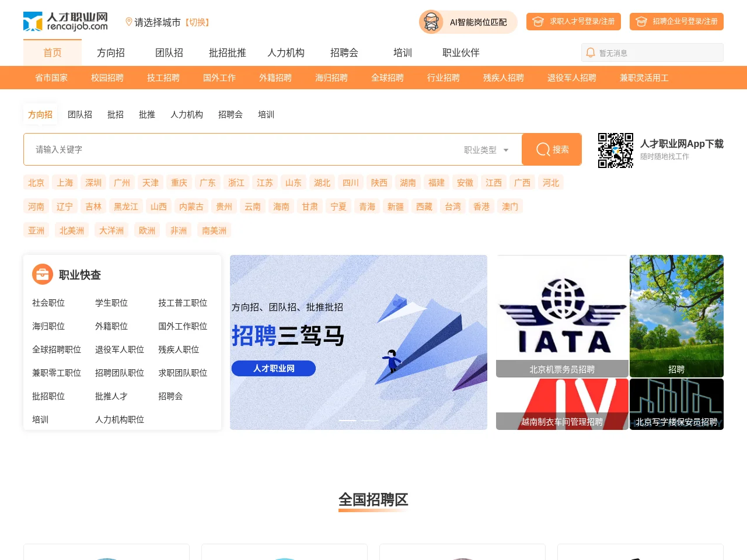The image size is (747, 560).
Task: Select 退役军人招聘 in the orange bar
Action: coord(572,78)
